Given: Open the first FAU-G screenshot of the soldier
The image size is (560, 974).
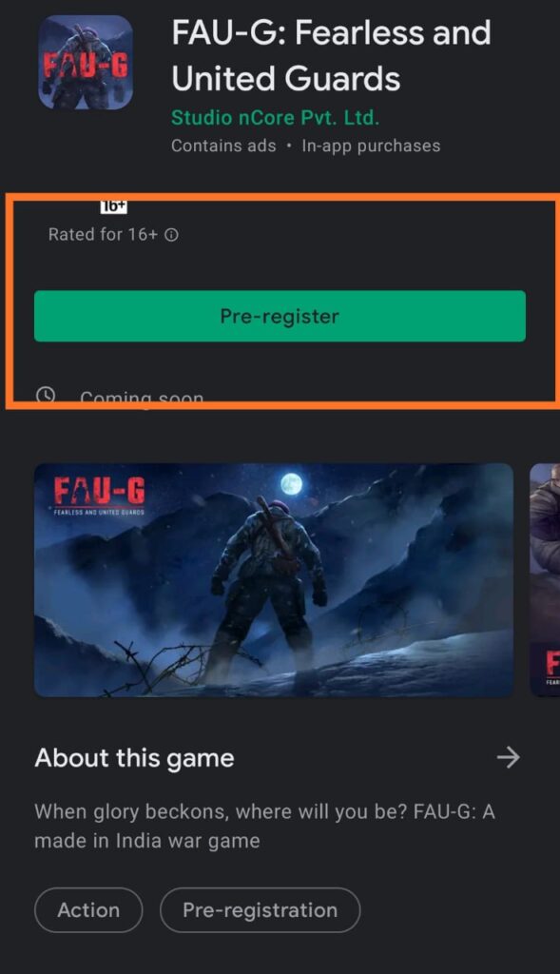Looking at the screenshot, I should [274, 580].
